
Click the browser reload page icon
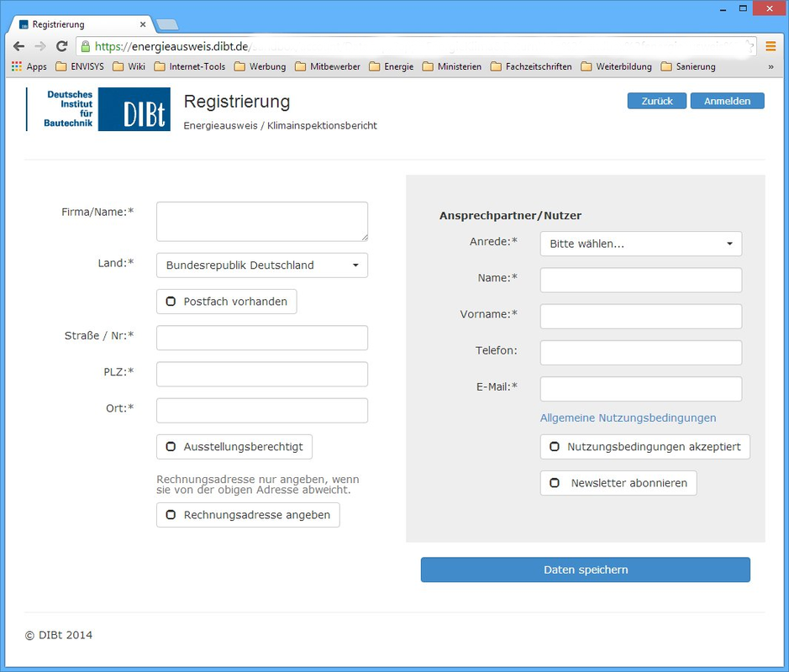coord(61,46)
